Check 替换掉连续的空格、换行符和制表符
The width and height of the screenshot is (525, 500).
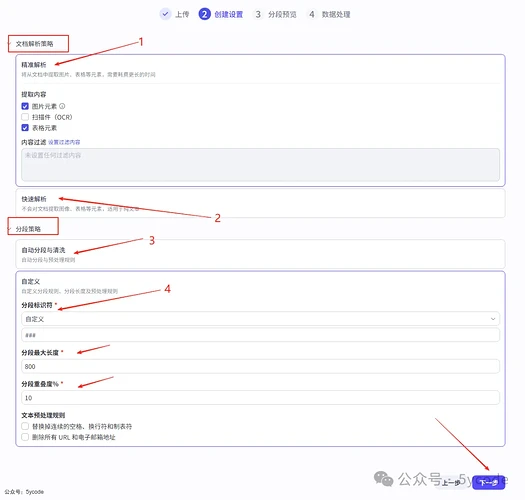(25, 426)
